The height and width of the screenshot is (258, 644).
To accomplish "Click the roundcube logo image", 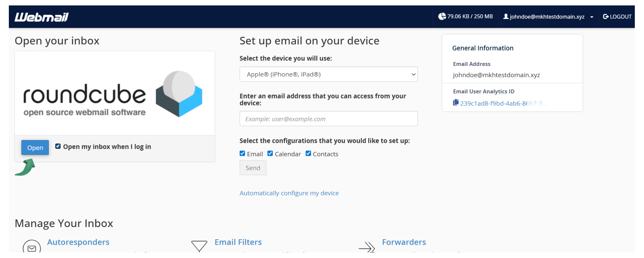I will pos(113,94).
